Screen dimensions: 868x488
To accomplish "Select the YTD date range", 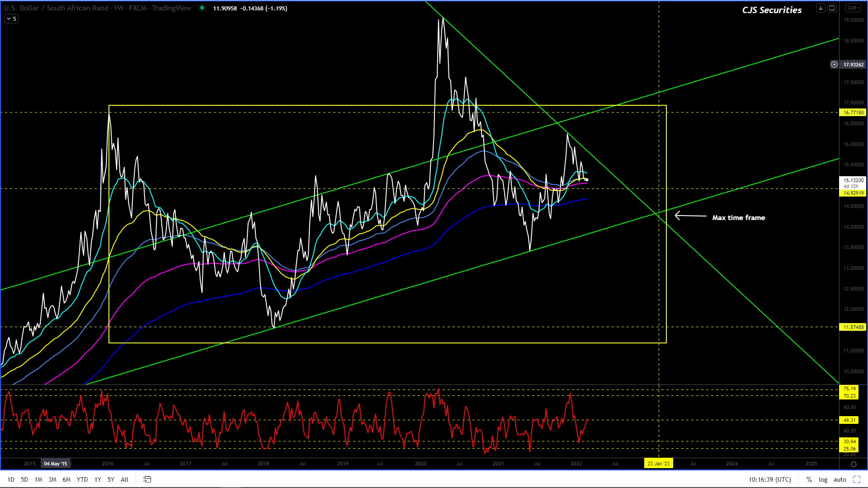I will click(82, 479).
